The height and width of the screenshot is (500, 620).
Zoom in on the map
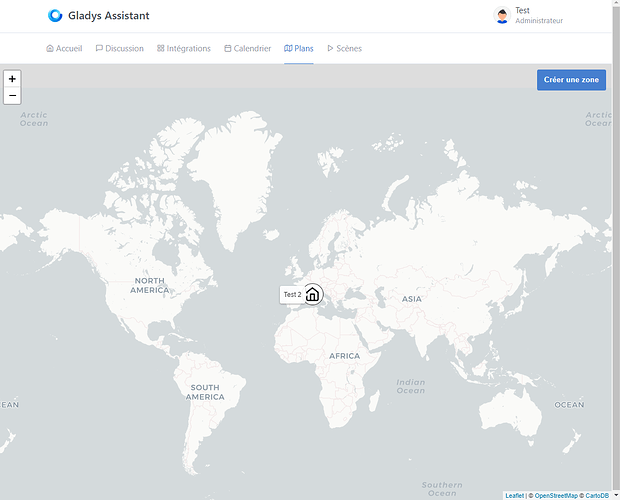pyautogui.click(x=12, y=78)
